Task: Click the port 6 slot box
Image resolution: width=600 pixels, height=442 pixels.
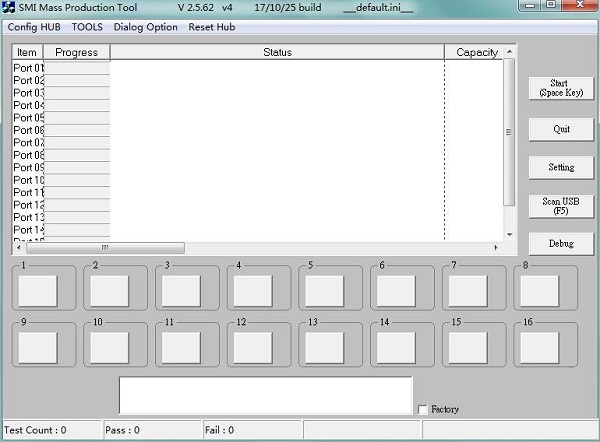Action: pyautogui.click(x=394, y=291)
